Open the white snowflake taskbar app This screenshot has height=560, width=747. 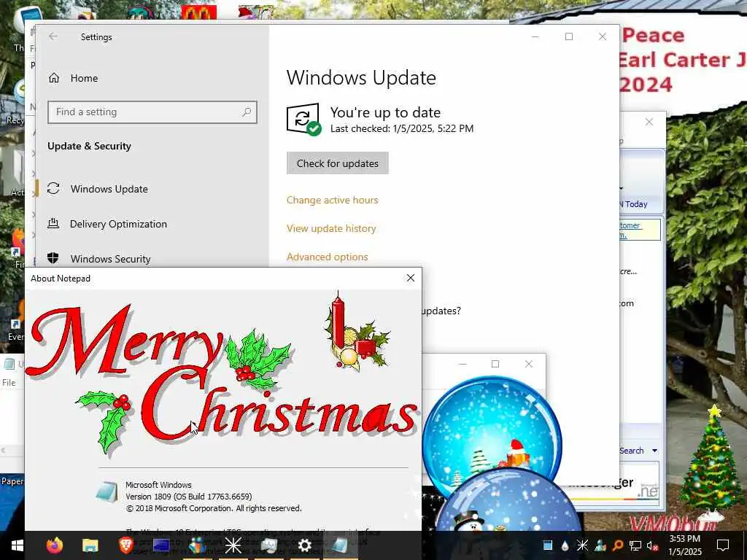coord(233,545)
